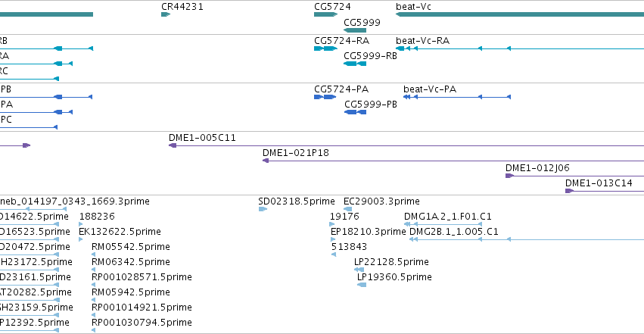Click the DME1-021P18 clone arrowhead
Image resolution: width=644 pixels, height=334 pixels.
tap(266, 161)
